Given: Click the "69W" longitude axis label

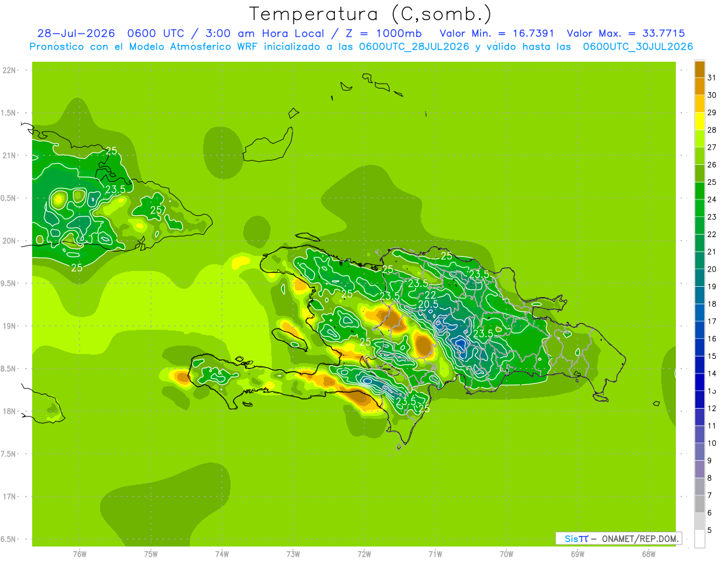Looking at the screenshot, I should pyautogui.click(x=578, y=554).
